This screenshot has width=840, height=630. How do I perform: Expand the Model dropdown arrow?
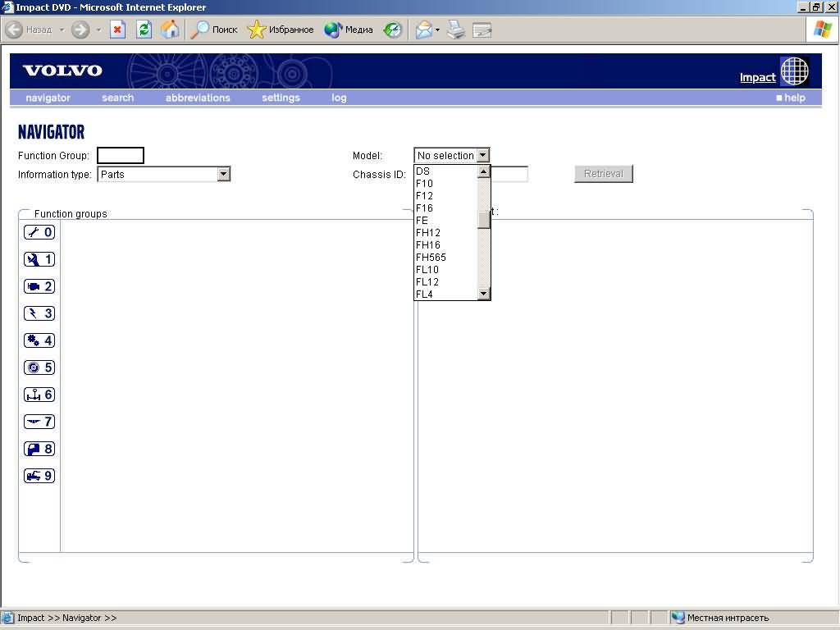tap(482, 155)
